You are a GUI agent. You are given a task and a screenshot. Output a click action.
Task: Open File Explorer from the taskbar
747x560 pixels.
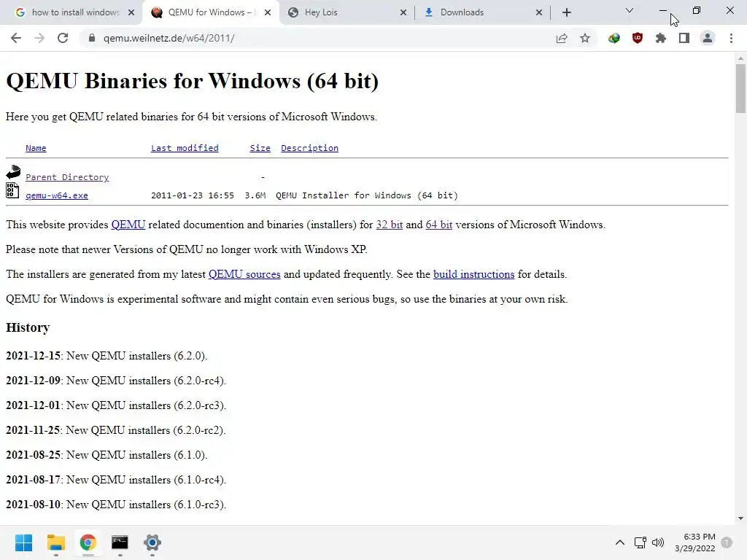[x=55, y=542]
